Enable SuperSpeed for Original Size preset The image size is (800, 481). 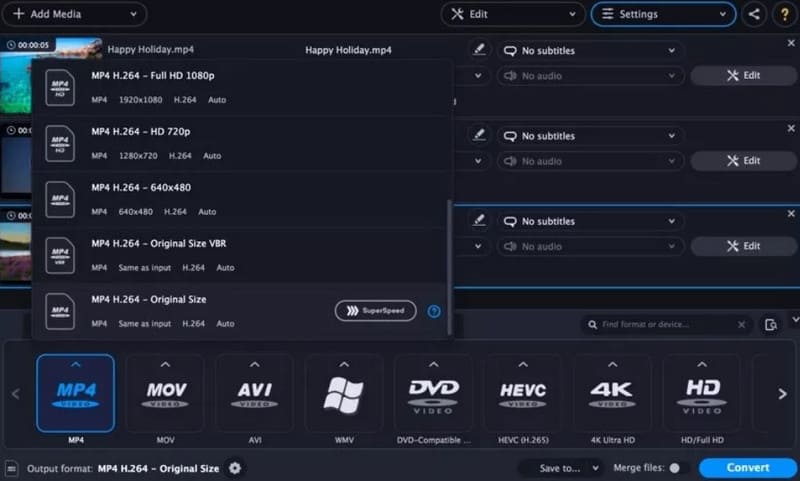pyautogui.click(x=375, y=311)
